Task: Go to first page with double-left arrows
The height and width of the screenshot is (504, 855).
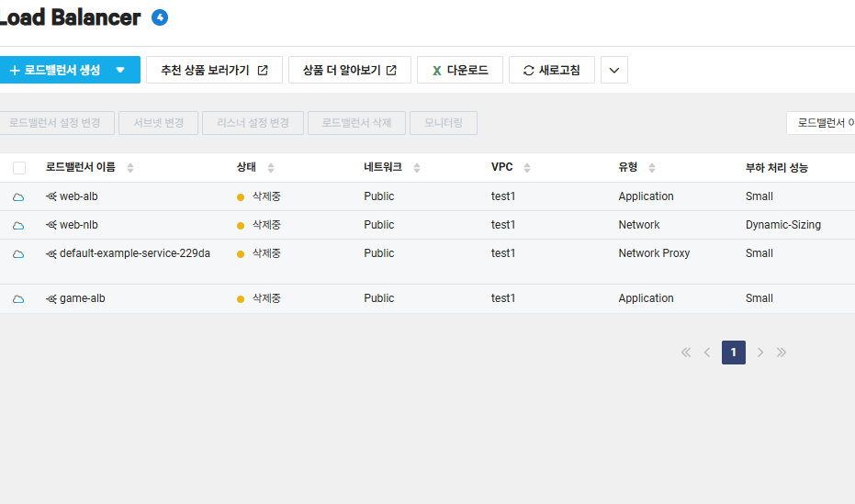Action: point(686,353)
